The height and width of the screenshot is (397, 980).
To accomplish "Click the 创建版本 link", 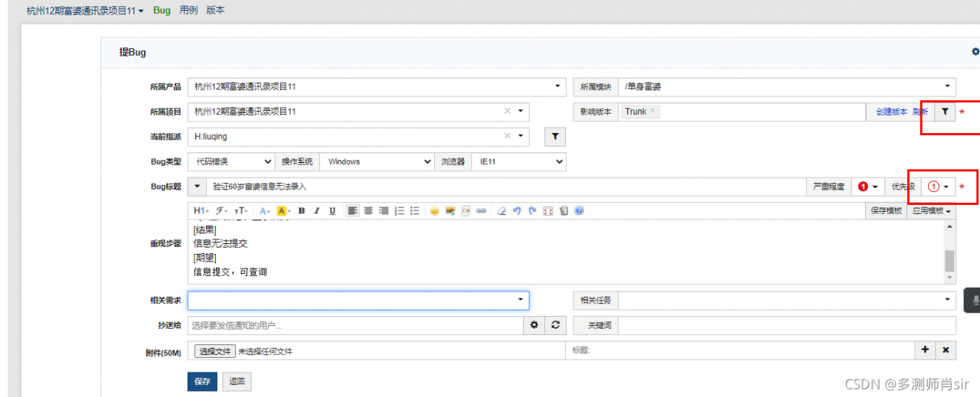I will 891,112.
